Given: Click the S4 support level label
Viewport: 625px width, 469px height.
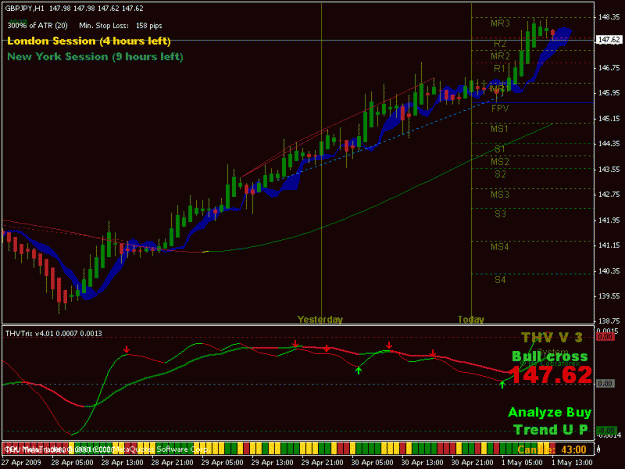Looking at the screenshot, I should pos(500,280).
